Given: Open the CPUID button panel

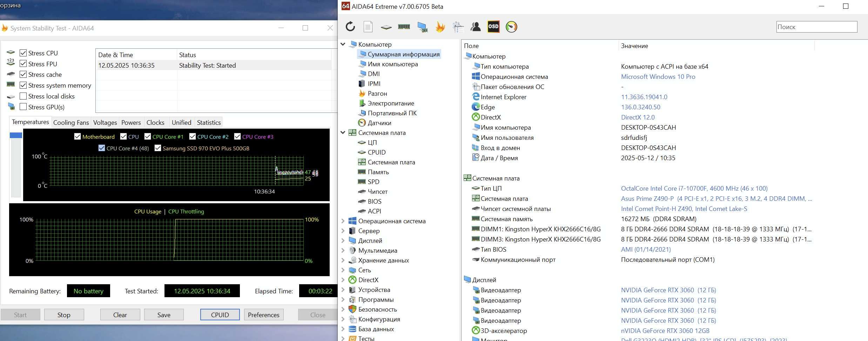Looking at the screenshot, I should coord(220,315).
